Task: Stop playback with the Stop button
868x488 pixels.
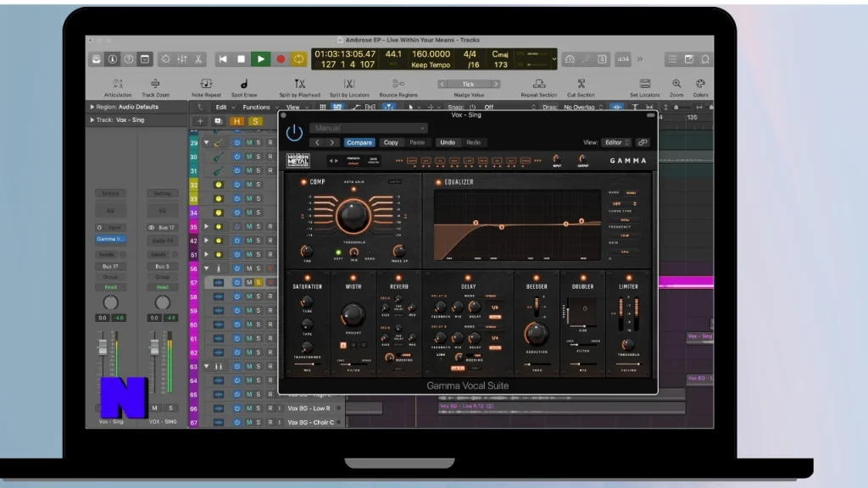Action: pyautogui.click(x=242, y=59)
